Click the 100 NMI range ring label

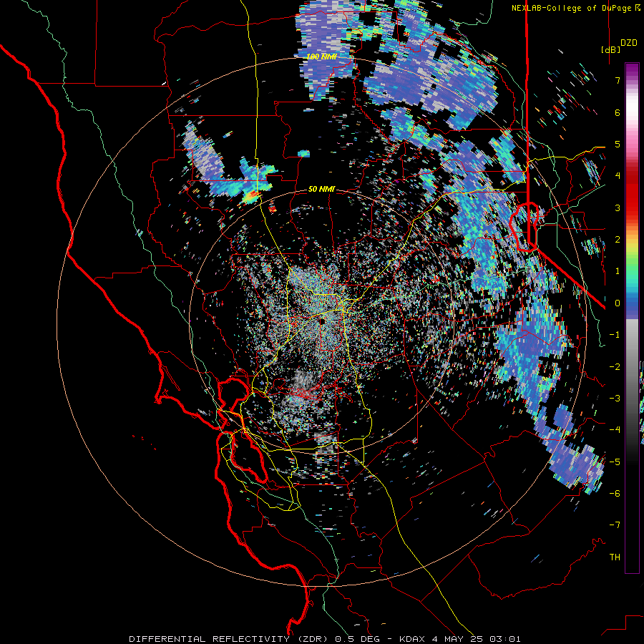point(321,57)
